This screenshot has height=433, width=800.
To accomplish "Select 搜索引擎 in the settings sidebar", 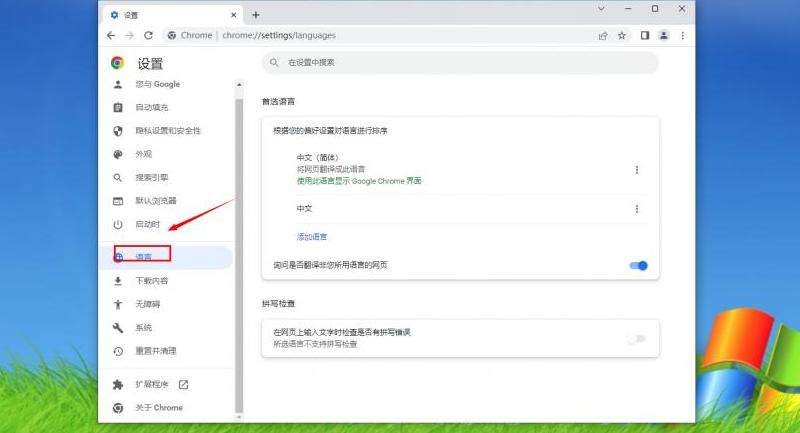I will click(x=152, y=177).
